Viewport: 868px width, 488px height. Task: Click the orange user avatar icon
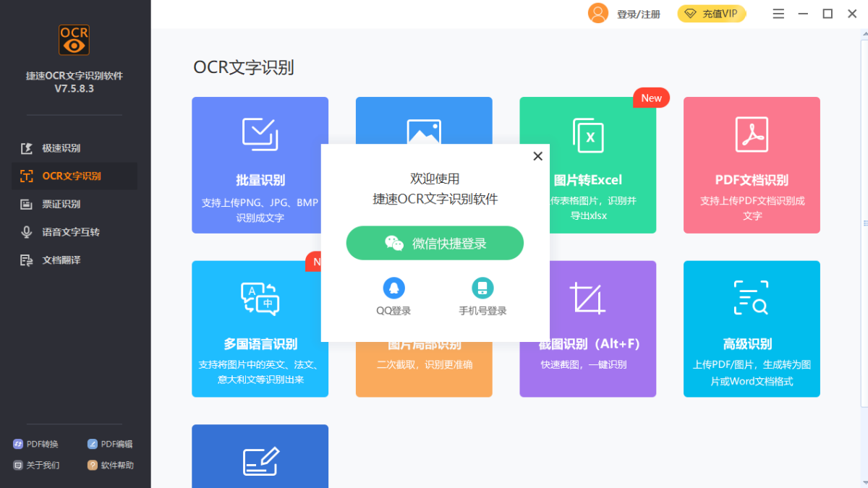click(x=598, y=13)
